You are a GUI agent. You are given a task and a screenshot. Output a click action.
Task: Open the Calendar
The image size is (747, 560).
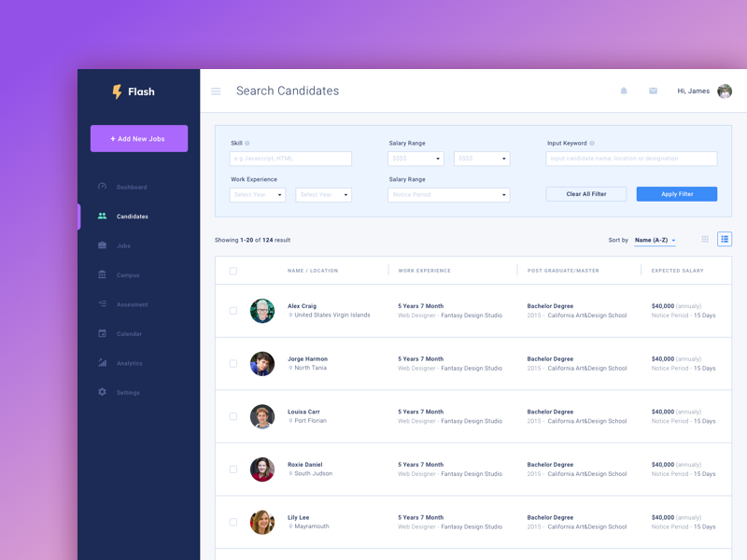[130, 333]
